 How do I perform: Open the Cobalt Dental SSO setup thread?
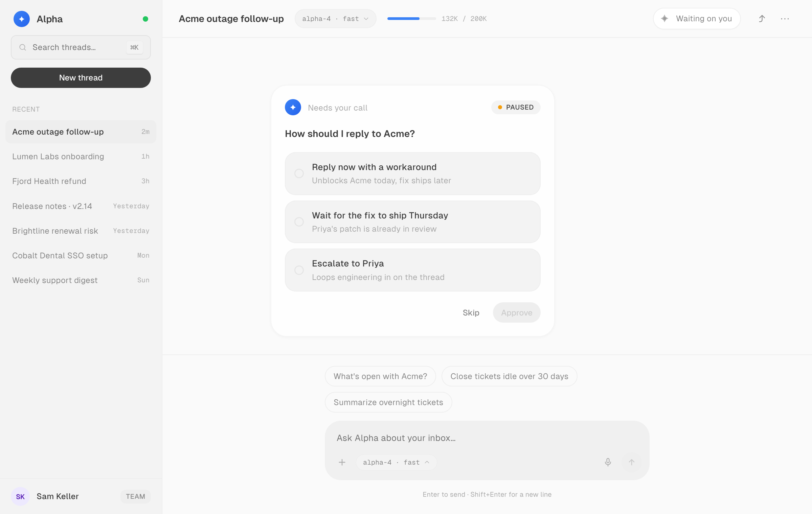point(81,255)
